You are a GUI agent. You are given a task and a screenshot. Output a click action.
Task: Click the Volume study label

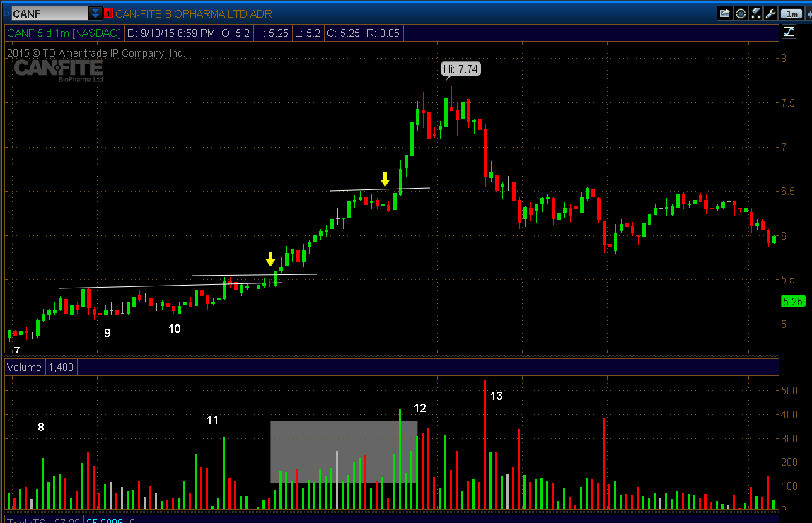coord(24,368)
